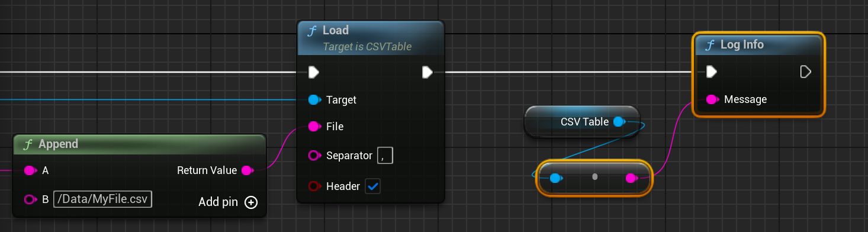Click the Append Return Value pin

[247, 170]
